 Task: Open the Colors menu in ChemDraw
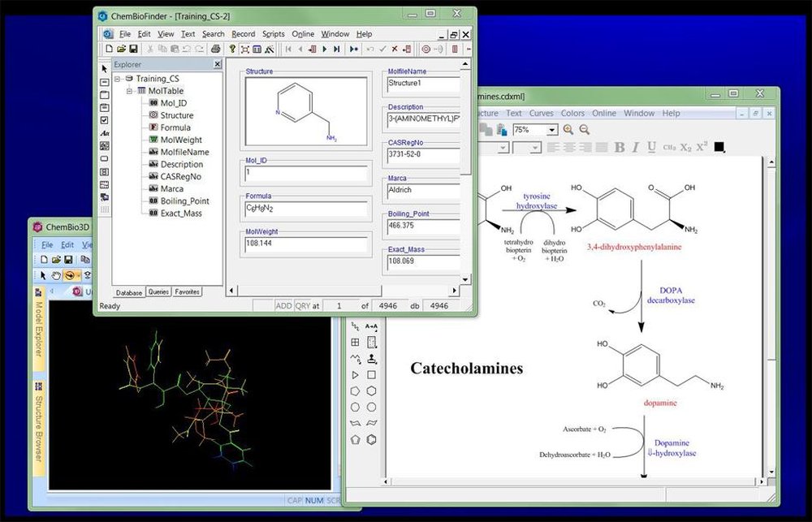572,113
